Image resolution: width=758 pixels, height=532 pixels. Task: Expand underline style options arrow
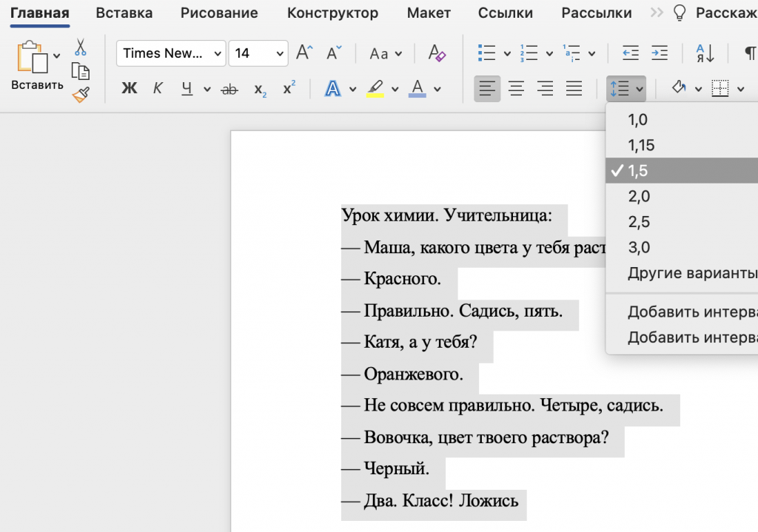pos(207,90)
